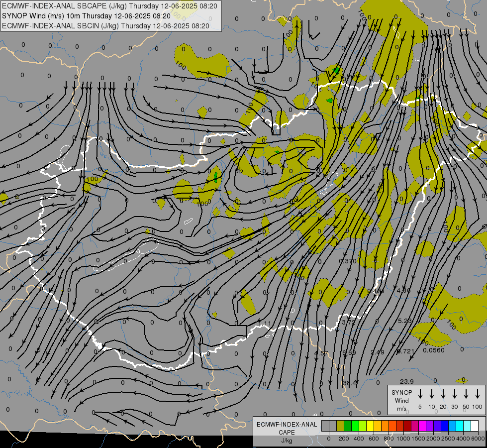
Task: Click the 0.370 value on the map
Action: (x=348, y=261)
